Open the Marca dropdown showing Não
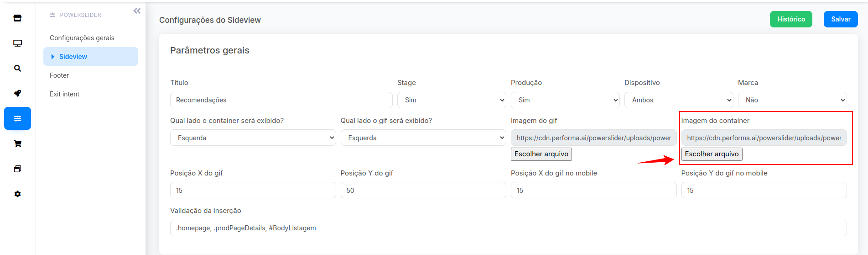 (x=792, y=100)
